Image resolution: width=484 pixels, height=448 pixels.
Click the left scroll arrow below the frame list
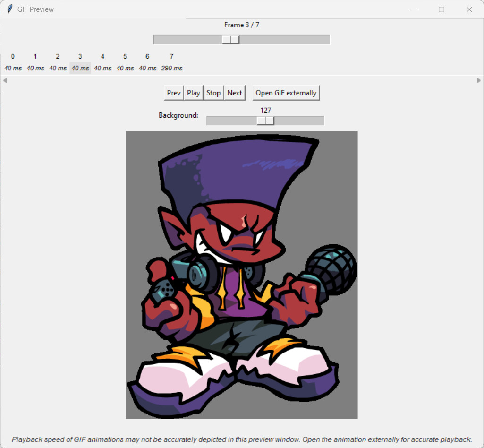click(x=5, y=80)
